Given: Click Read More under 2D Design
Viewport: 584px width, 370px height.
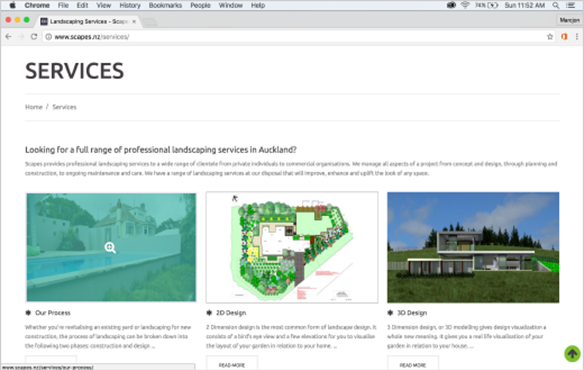Looking at the screenshot, I should tap(232, 364).
